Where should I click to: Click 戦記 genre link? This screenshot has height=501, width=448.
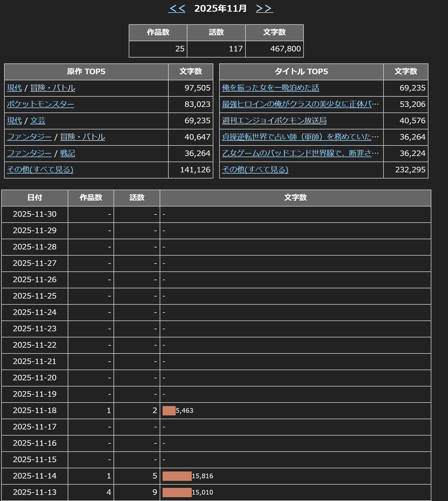point(68,153)
